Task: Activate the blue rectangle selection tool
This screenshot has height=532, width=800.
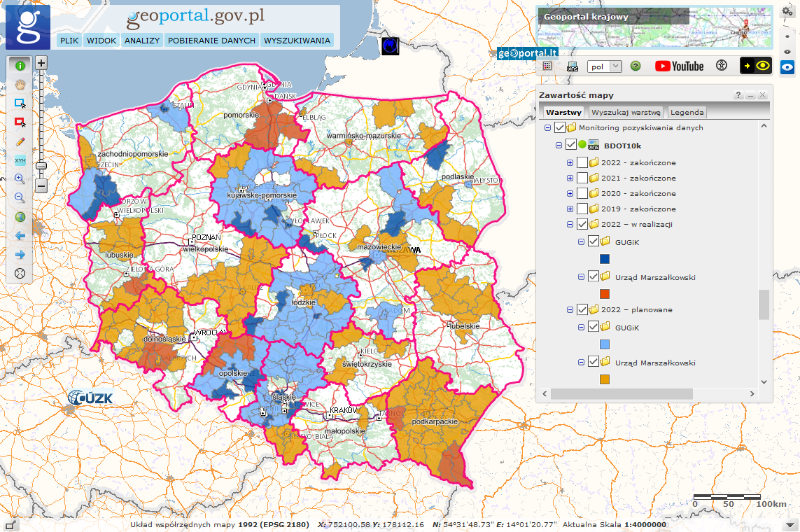Action: click(x=20, y=103)
